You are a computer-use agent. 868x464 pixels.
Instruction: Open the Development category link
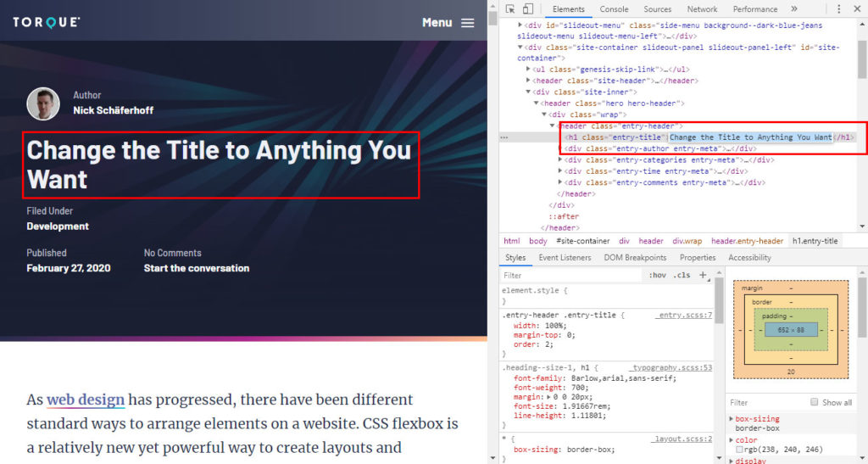(x=58, y=226)
